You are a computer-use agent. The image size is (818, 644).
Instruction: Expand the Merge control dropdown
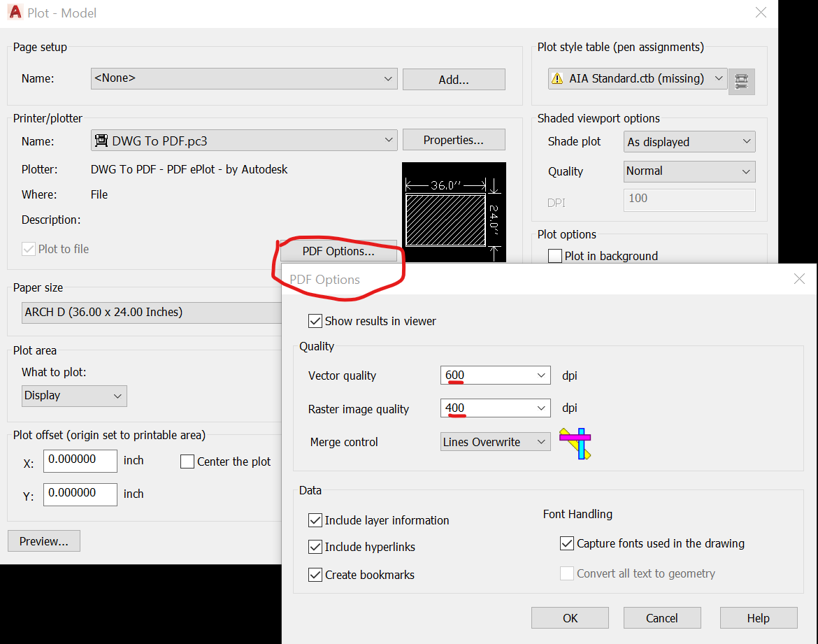point(543,441)
